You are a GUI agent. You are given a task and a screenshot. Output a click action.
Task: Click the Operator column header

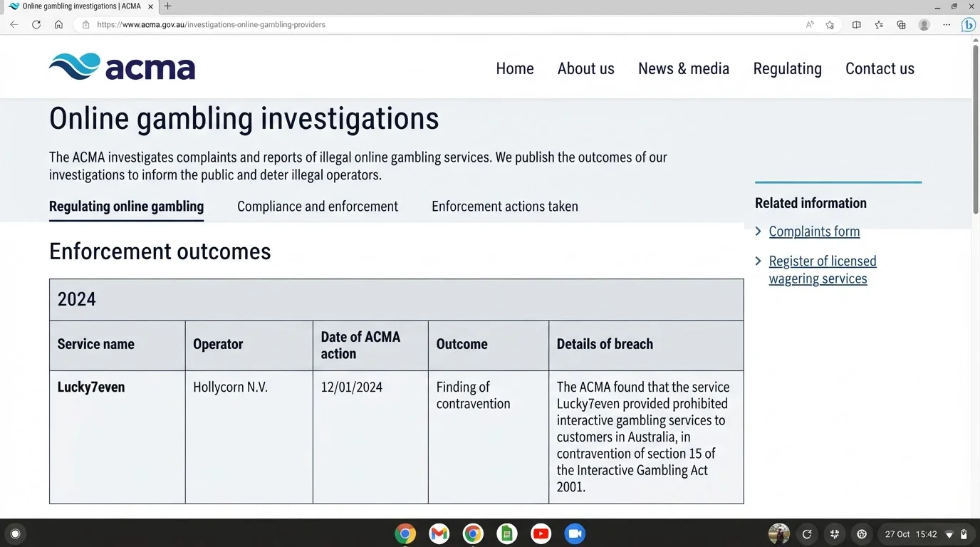249,345
